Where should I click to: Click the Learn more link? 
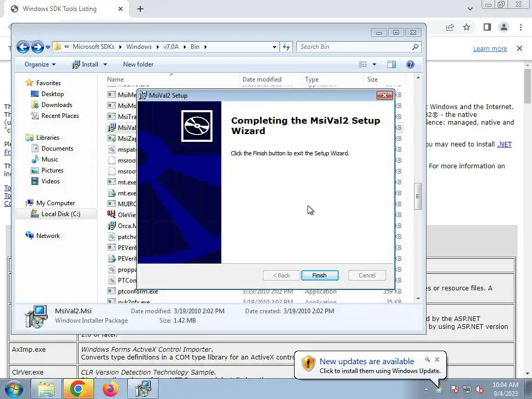(x=490, y=48)
